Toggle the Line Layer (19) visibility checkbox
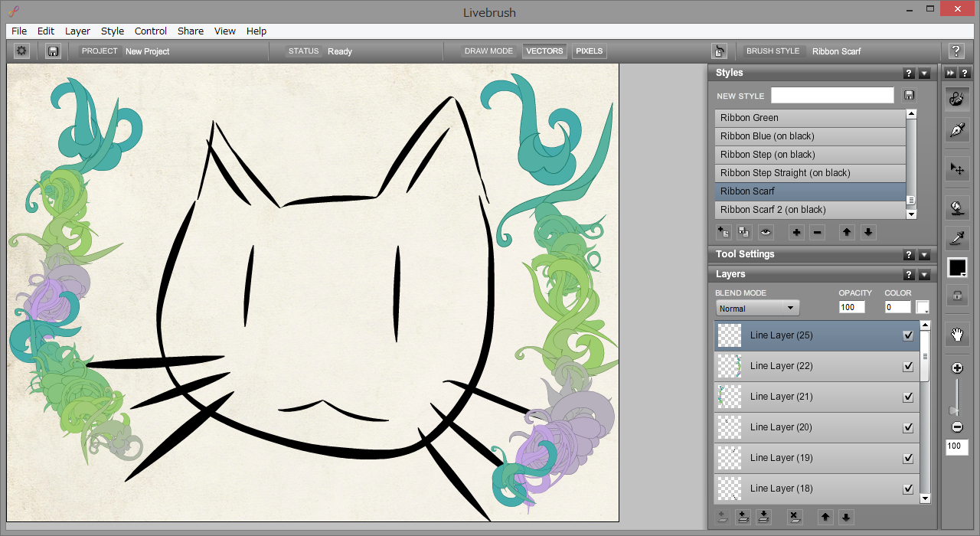This screenshot has height=536, width=980. (908, 458)
